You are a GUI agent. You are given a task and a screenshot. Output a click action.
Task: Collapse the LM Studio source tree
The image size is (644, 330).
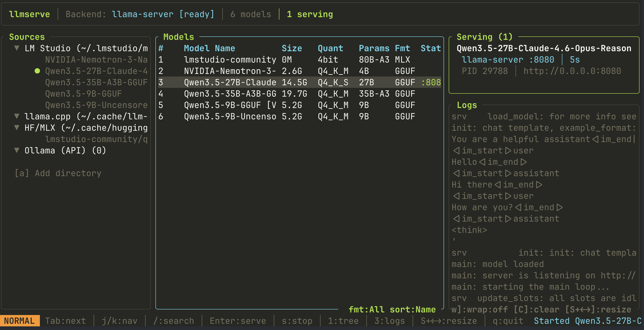click(x=17, y=48)
